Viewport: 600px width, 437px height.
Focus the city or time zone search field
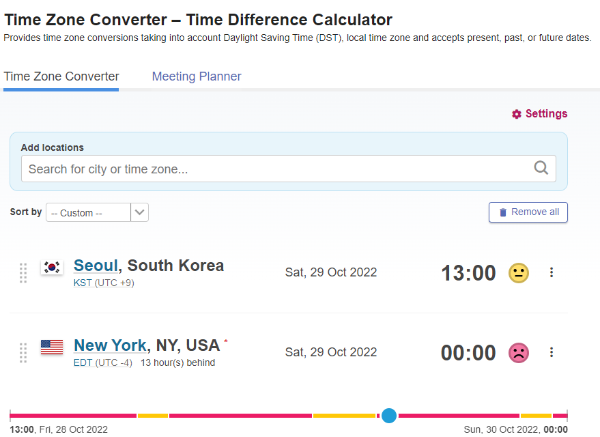[x=289, y=168]
